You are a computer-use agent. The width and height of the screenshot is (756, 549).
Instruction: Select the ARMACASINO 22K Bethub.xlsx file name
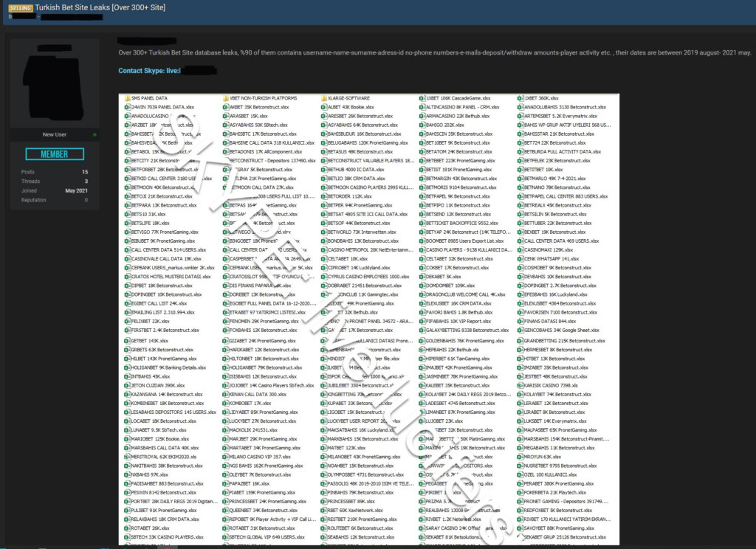458,116
